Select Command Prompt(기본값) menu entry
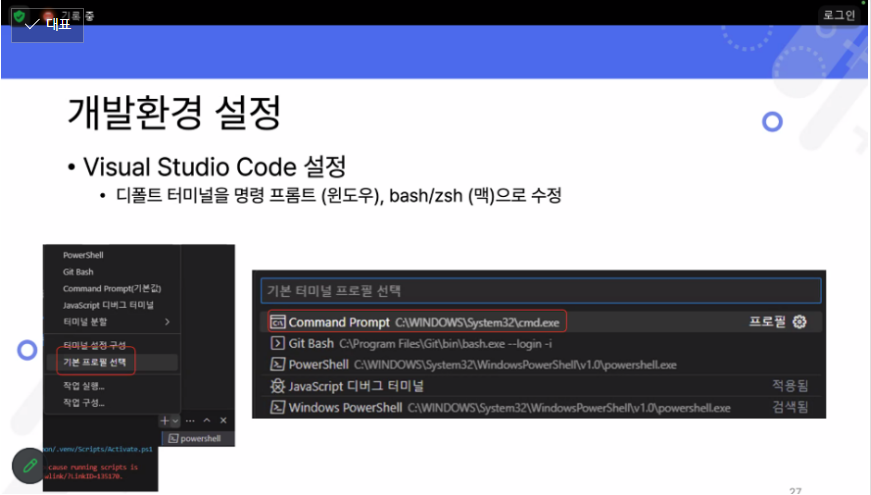 tap(112, 288)
